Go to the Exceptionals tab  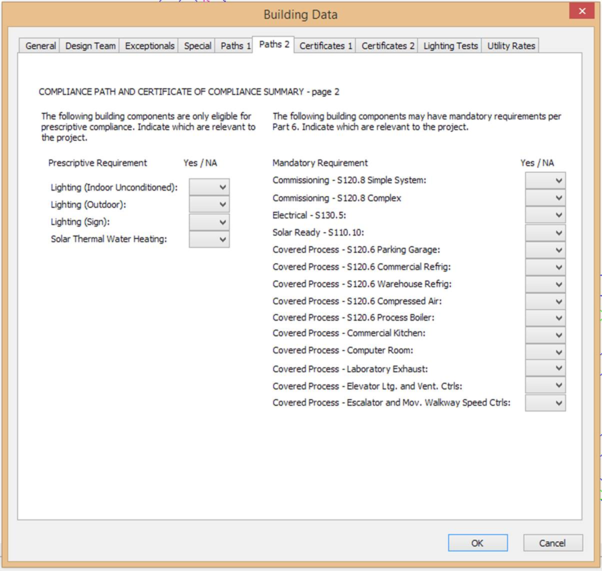coord(150,46)
